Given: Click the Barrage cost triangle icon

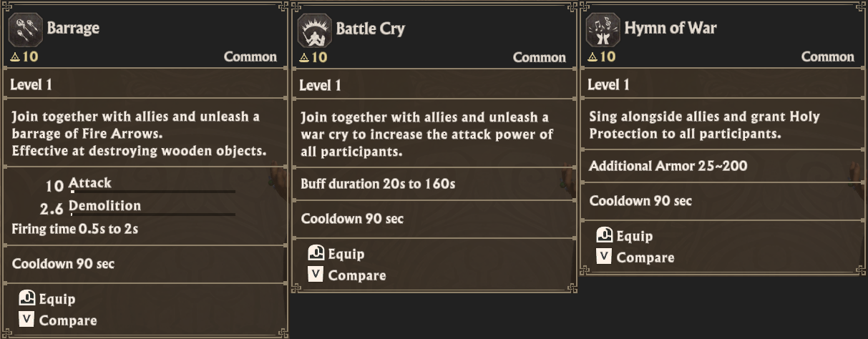Looking at the screenshot, I should click(x=16, y=57).
